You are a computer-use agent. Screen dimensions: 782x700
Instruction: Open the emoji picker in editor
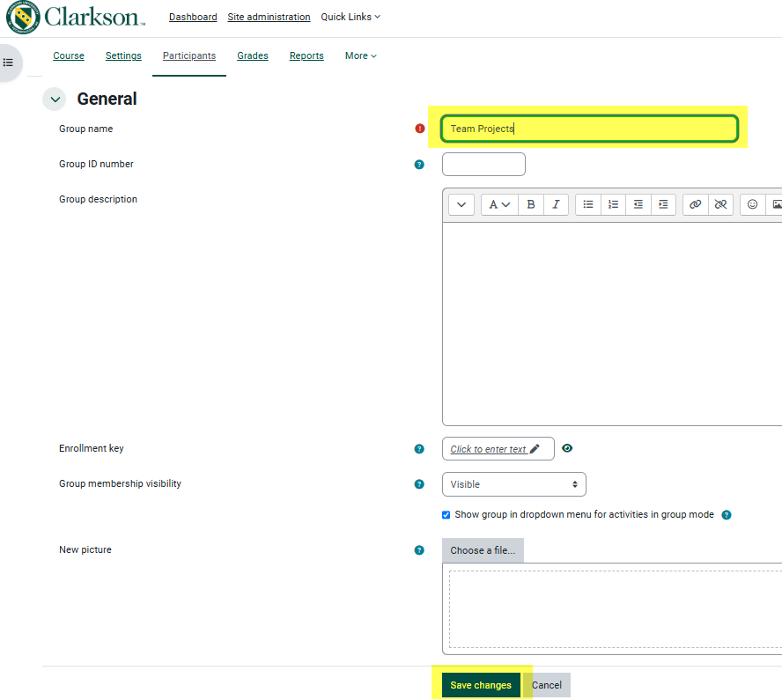coord(752,204)
